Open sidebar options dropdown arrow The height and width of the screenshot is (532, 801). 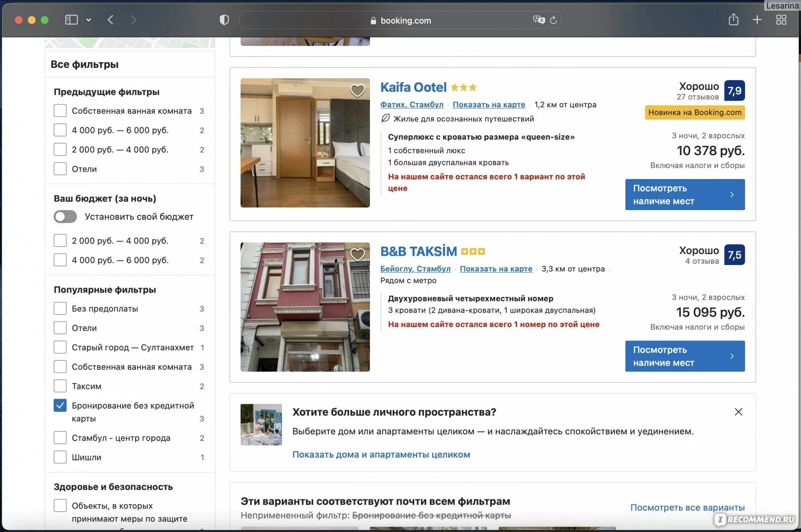89,20
